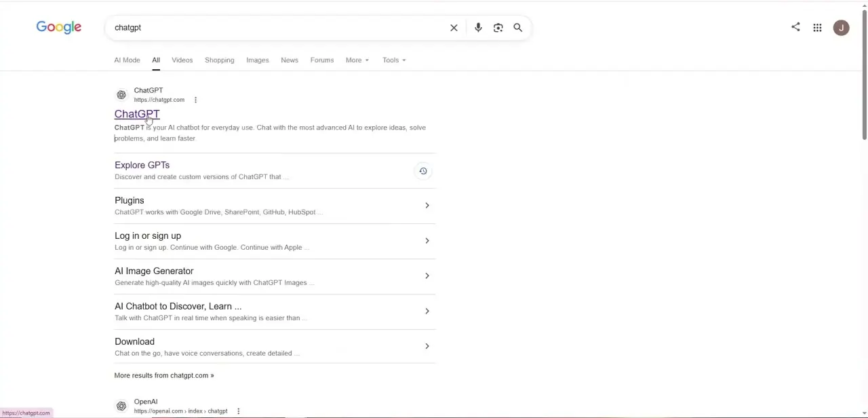868x418 pixels.
Task: Switch to News tab
Action: point(290,60)
